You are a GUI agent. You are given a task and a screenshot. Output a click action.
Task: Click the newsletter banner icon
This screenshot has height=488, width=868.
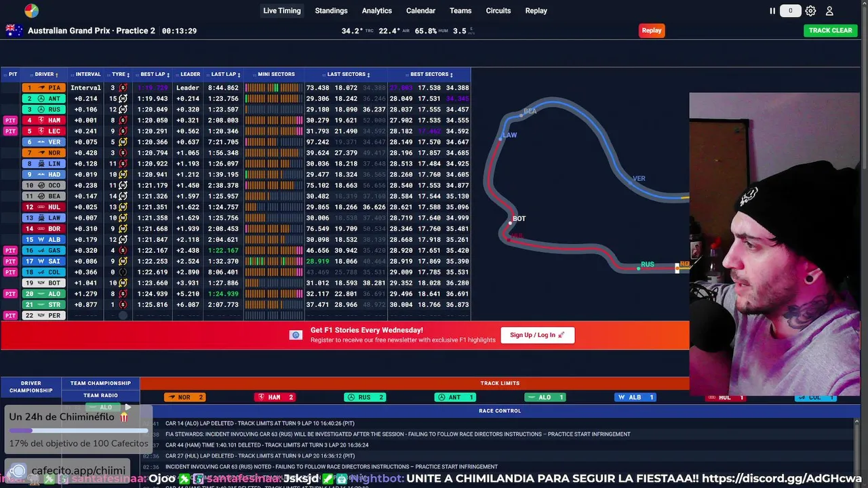click(x=295, y=335)
